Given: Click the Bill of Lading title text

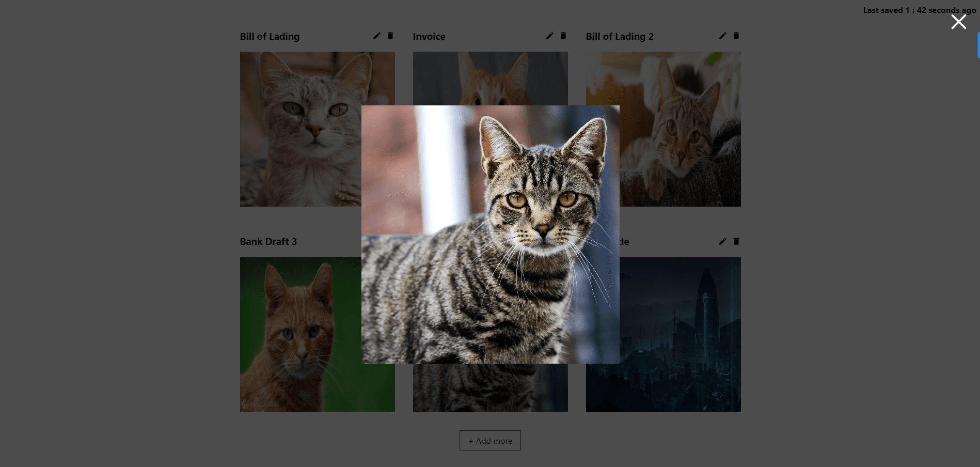Looking at the screenshot, I should click(270, 37).
